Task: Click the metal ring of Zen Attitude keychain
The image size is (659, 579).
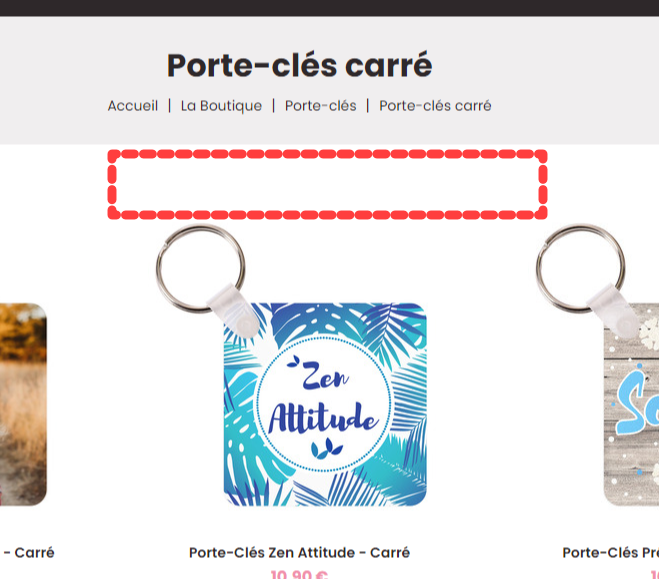Action: 200,268
